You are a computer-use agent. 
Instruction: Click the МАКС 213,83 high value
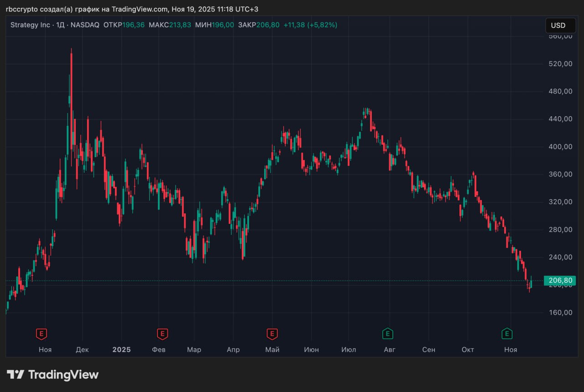180,25
